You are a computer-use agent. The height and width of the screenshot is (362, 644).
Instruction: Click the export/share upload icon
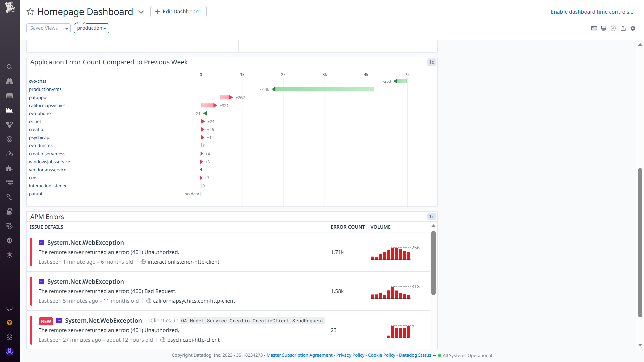[x=623, y=28]
